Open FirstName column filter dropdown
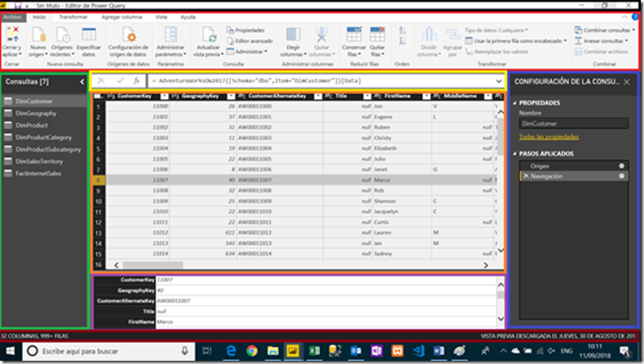Screen dimensions: 644x364 coord(427,96)
